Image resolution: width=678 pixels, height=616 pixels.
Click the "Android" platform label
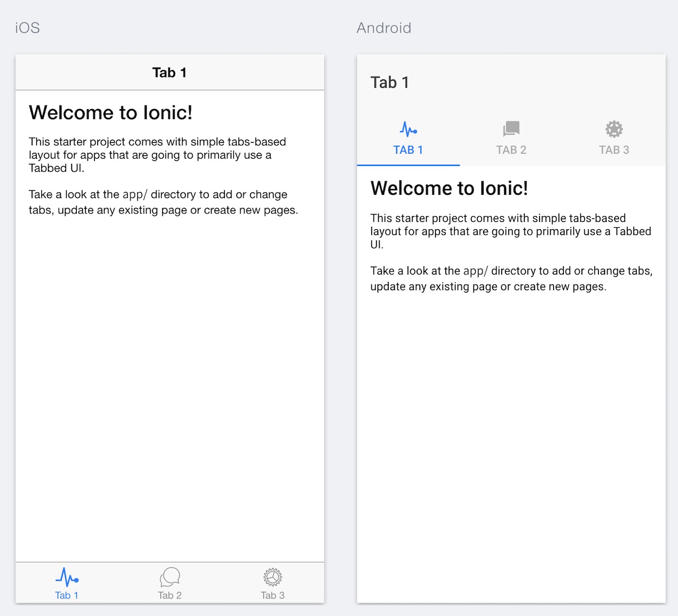384,28
